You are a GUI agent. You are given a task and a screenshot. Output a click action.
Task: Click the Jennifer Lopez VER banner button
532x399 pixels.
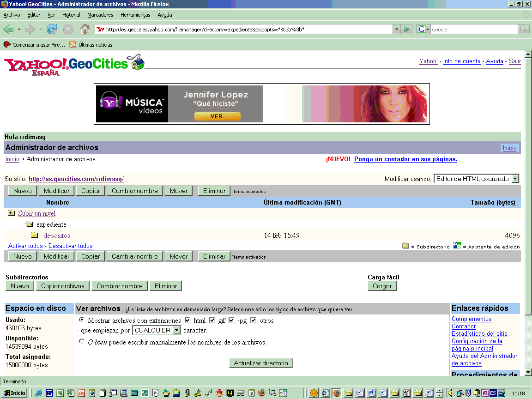[x=217, y=116]
